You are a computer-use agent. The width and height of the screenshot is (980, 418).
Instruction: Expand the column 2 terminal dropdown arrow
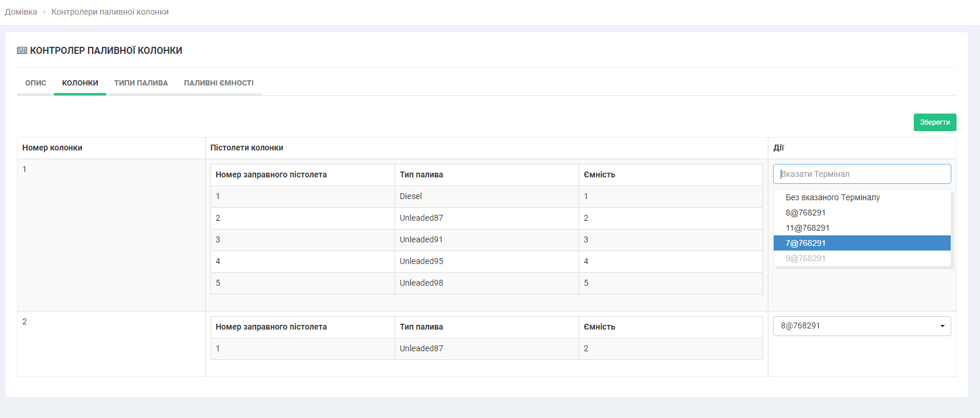click(x=942, y=326)
